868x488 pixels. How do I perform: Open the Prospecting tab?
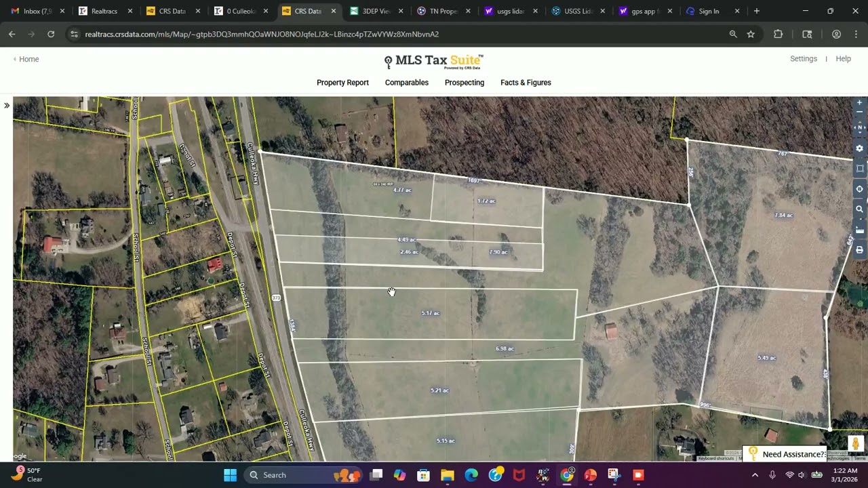465,83
